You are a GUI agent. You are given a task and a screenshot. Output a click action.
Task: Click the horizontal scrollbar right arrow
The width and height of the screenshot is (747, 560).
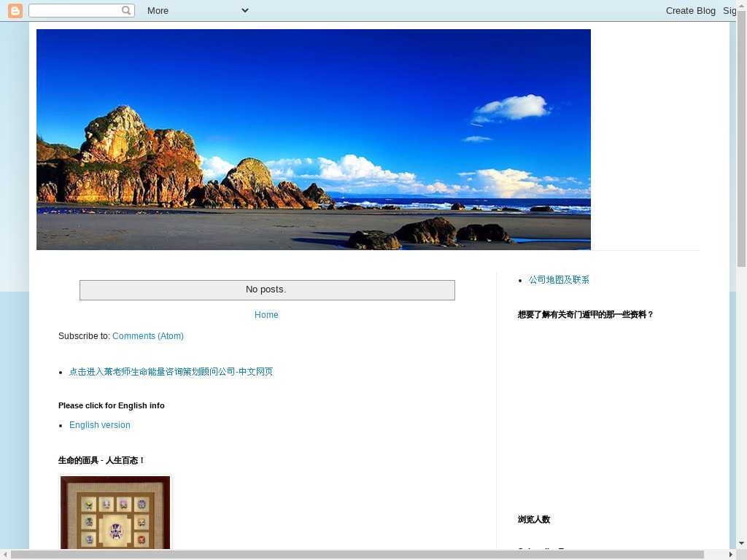[731, 555]
